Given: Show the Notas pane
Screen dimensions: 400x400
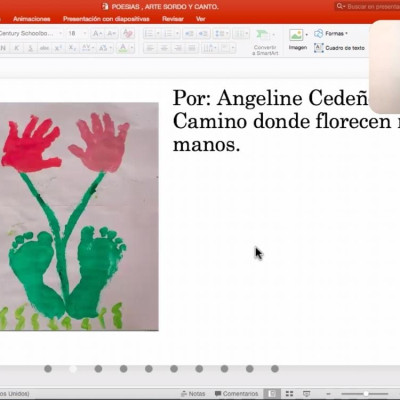Looking at the screenshot, I should point(193,394).
